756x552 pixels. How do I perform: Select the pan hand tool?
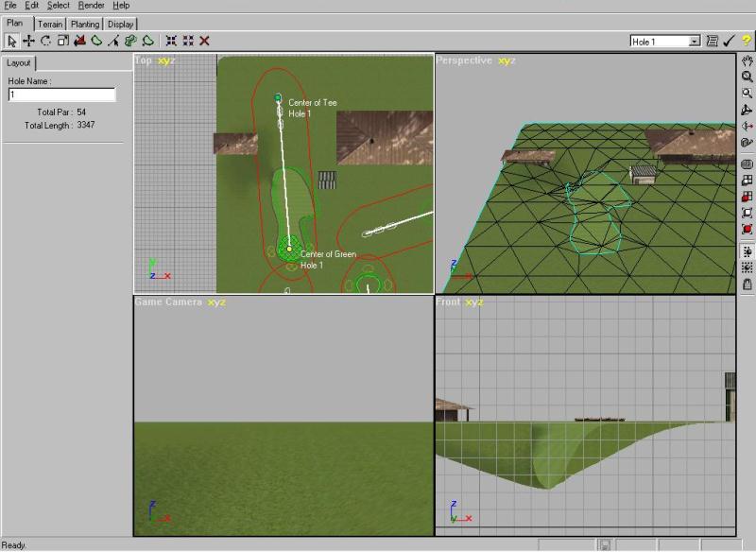click(x=747, y=61)
